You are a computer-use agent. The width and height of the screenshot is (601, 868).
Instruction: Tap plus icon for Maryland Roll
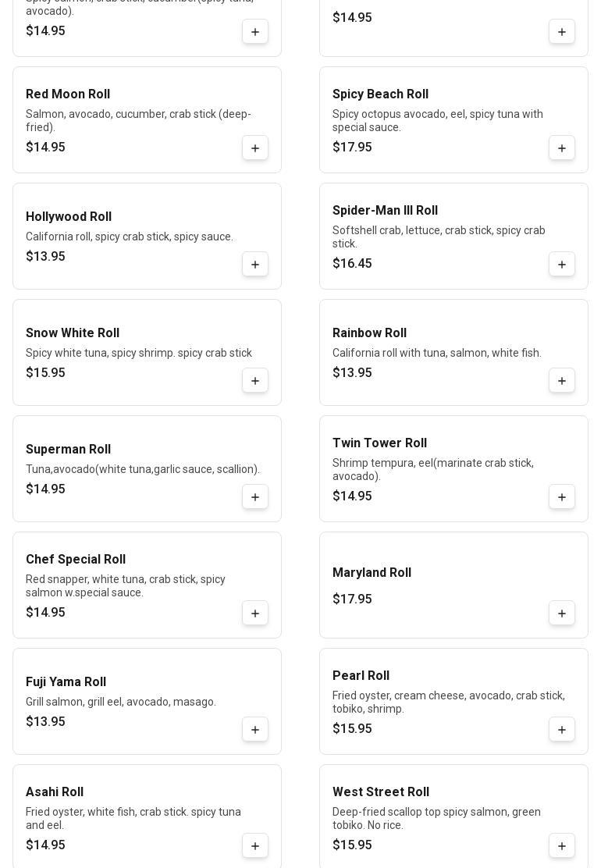point(562,614)
